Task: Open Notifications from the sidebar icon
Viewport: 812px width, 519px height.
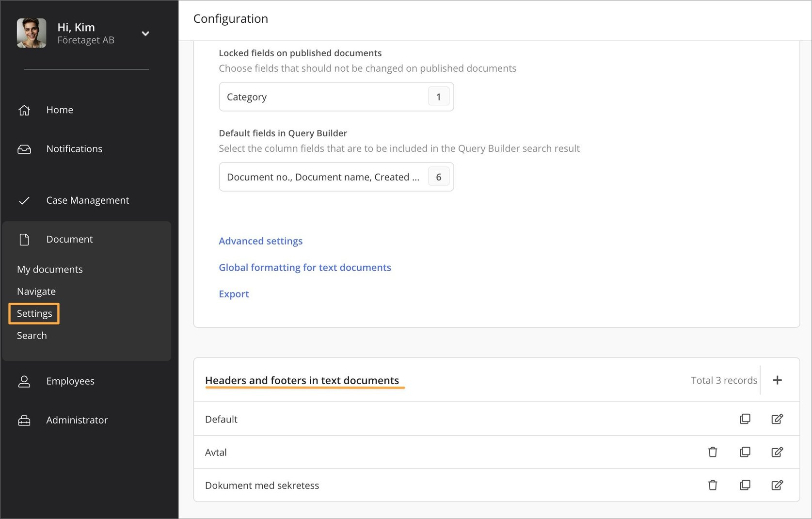Action: [24, 149]
